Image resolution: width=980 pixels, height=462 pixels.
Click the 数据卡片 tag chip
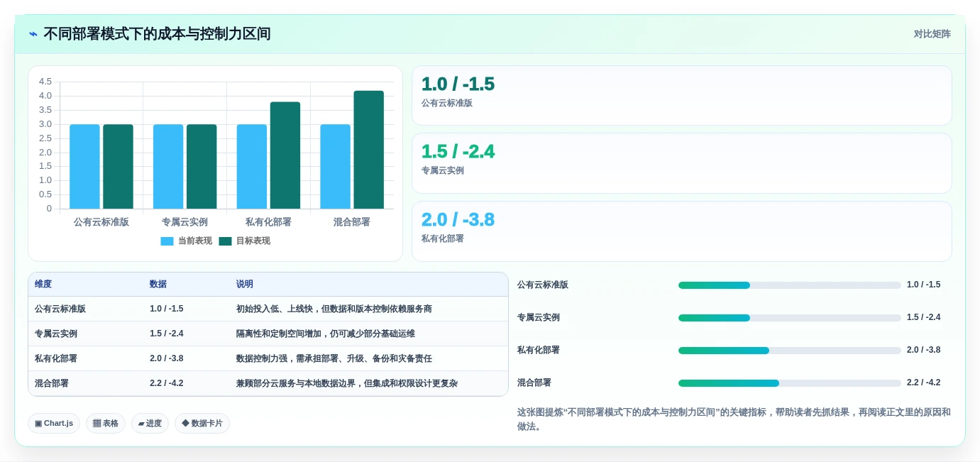tap(202, 424)
